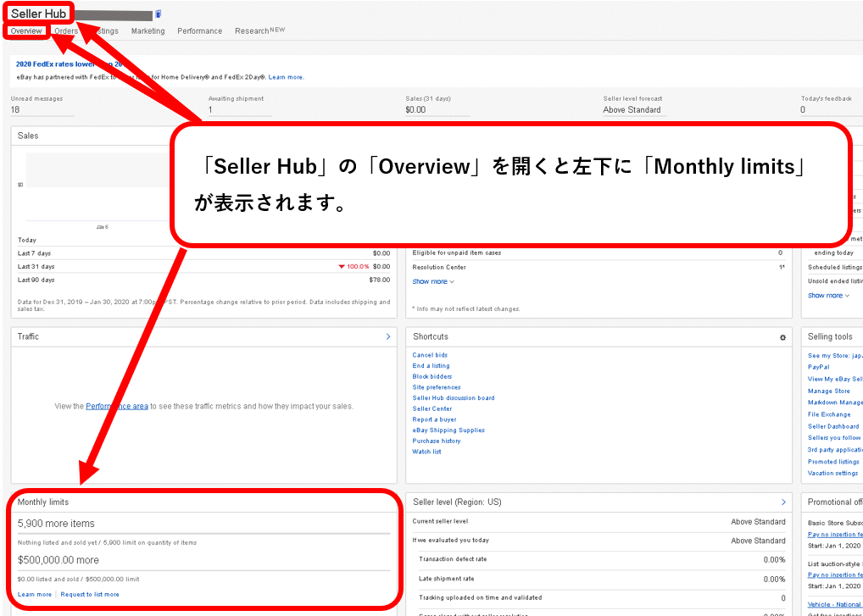This screenshot has height=616, width=863.
Task: Open the File Exchange tool
Action: [x=829, y=414]
